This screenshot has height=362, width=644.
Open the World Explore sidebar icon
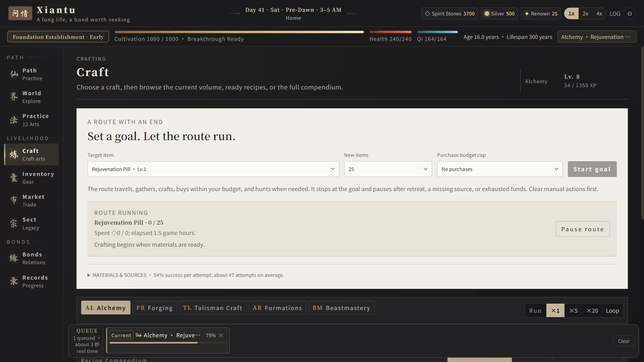pyautogui.click(x=14, y=97)
